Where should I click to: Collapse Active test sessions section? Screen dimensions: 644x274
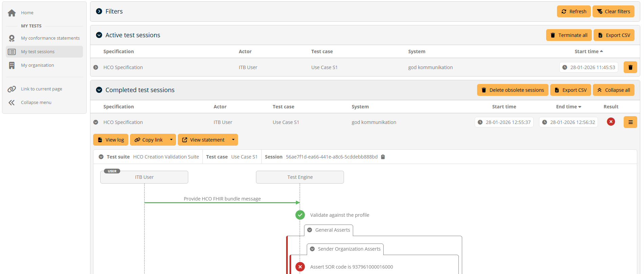pos(99,35)
